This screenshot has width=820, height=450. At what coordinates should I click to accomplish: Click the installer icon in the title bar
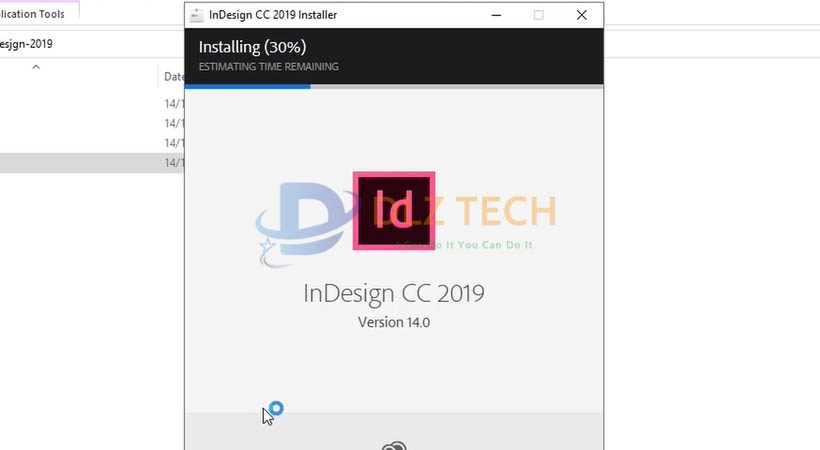(196, 15)
